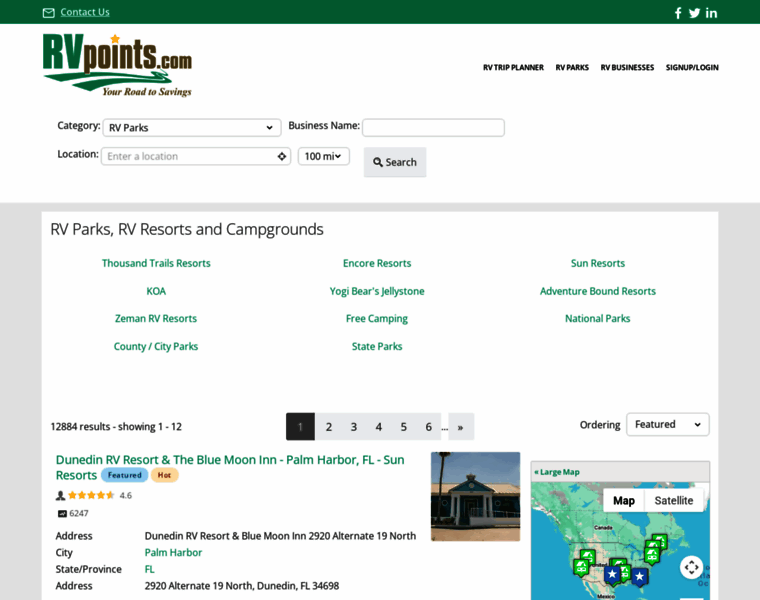Open the Ordering Featured dropdown
The width and height of the screenshot is (760, 600).
click(x=667, y=425)
